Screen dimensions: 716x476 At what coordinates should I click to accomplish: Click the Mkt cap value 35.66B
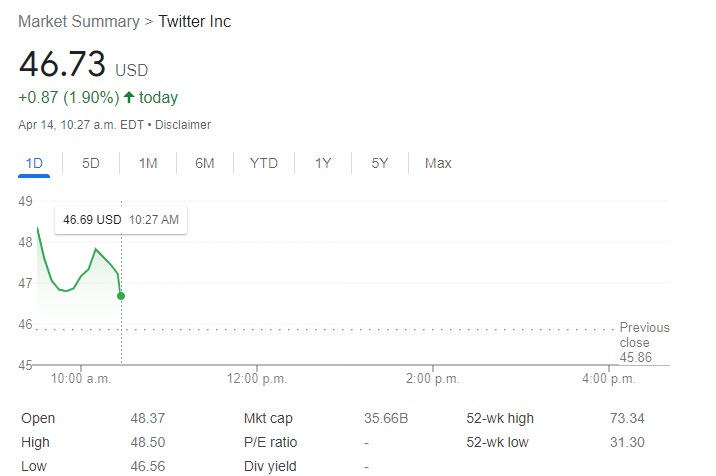(386, 418)
